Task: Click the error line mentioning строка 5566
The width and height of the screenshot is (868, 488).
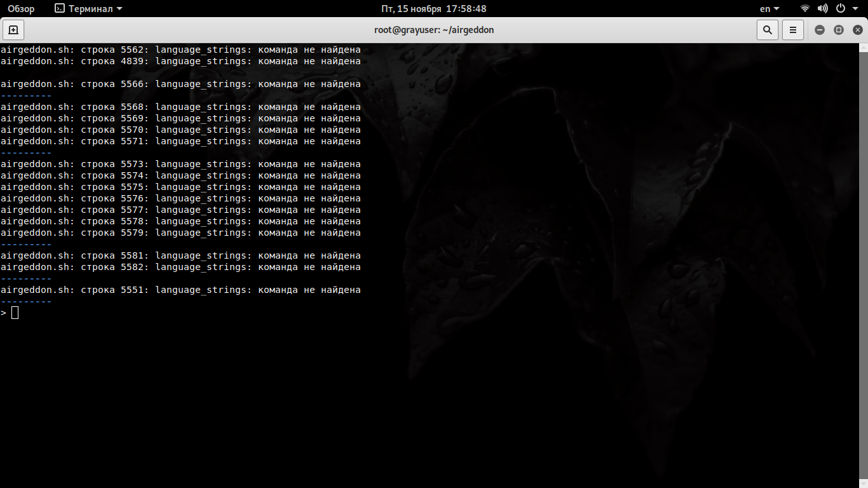Action: (x=180, y=84)
